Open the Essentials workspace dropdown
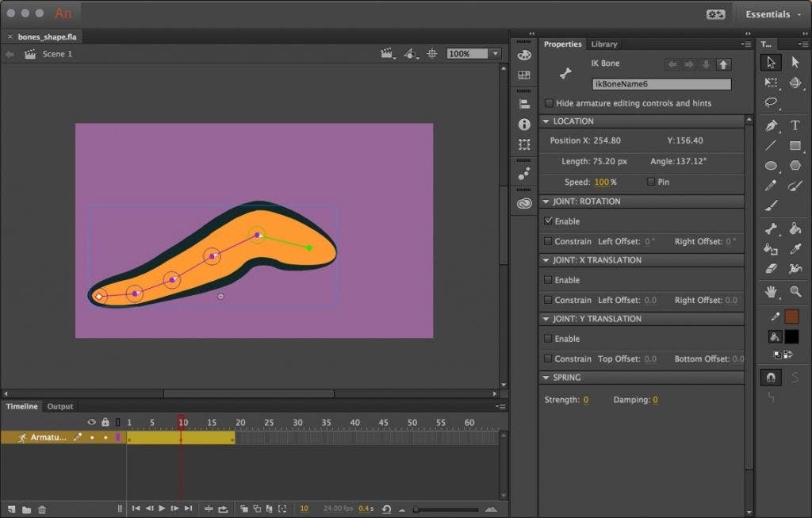The image size is (812, 518). tap(772, 14)
